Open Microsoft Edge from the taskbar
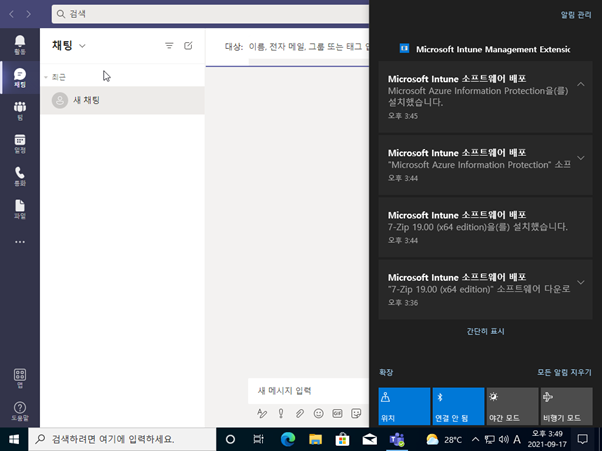 coord(288,439)
